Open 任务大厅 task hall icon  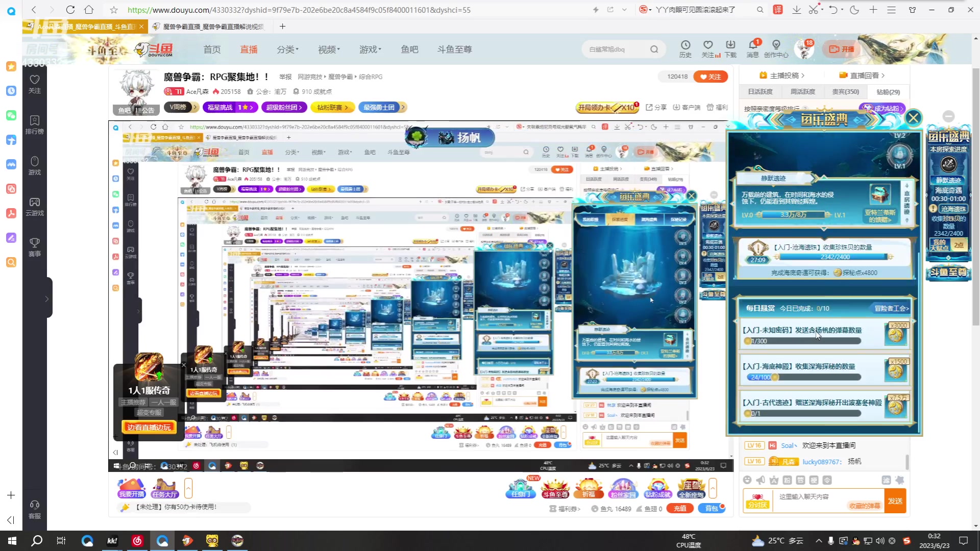pyautogui.click(x=164, y=488)
